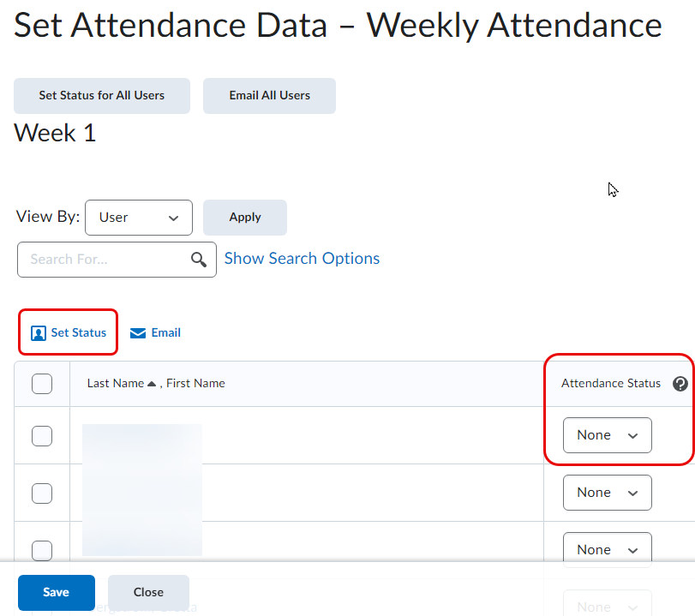Open Show Search Options link

[x=302, y=259]
